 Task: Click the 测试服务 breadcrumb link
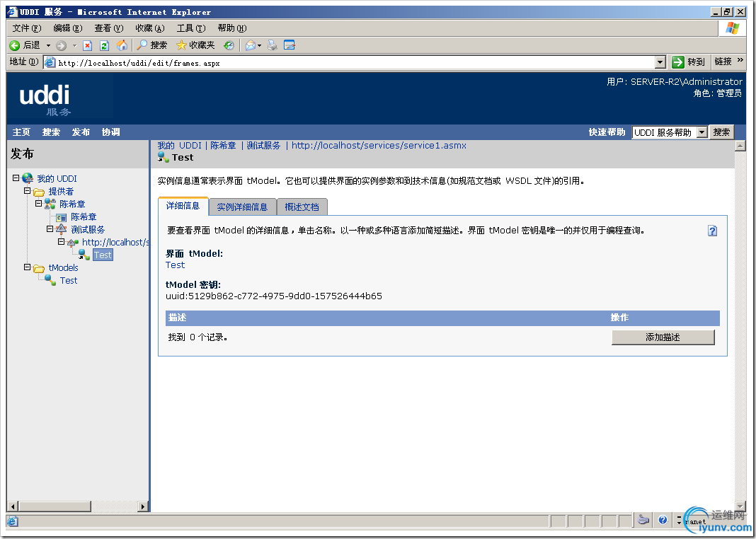click(x=264, y=146)
